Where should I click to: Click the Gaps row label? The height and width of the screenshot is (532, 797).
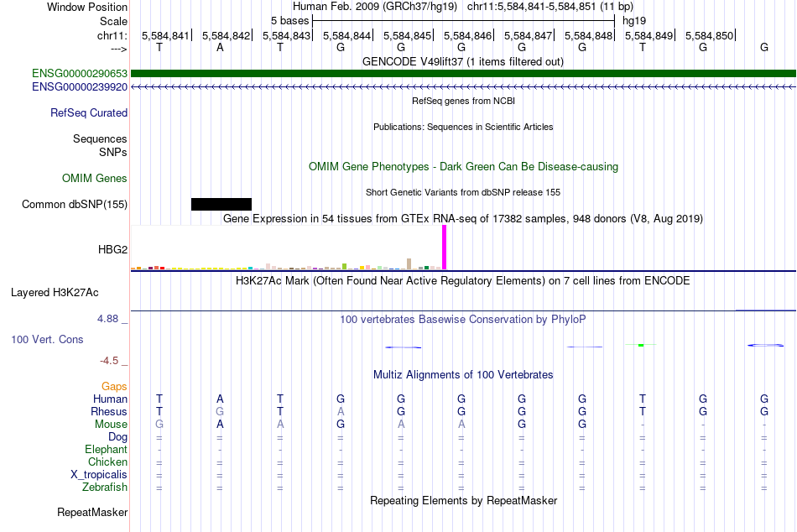click(x=114, y=387)
